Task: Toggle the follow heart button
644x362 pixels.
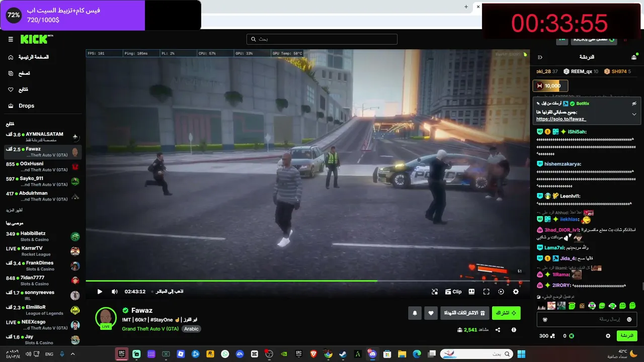Action: point(431,313)
